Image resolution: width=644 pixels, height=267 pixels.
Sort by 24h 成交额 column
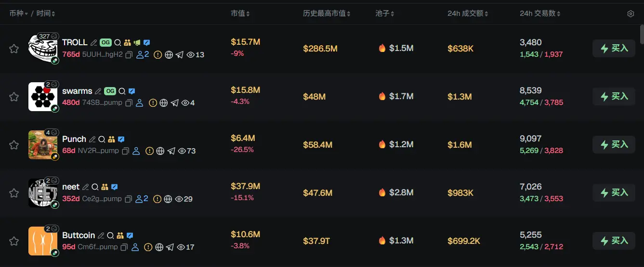tap(467, 13)
